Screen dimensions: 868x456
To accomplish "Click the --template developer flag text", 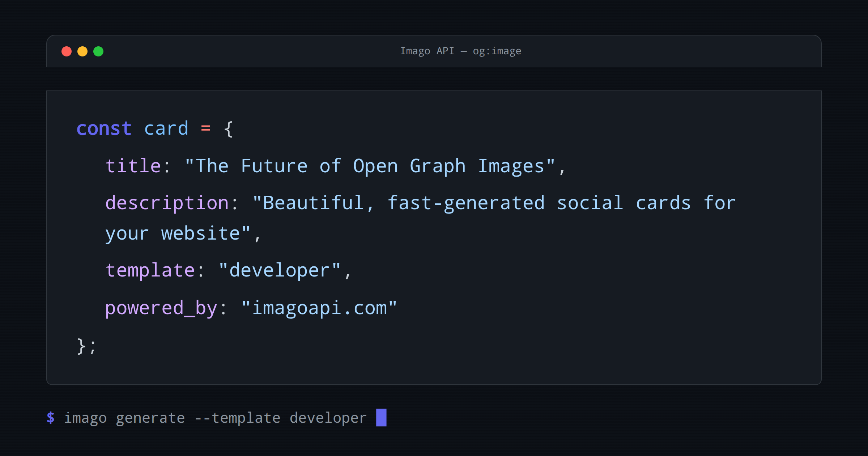I will [280, 418].
